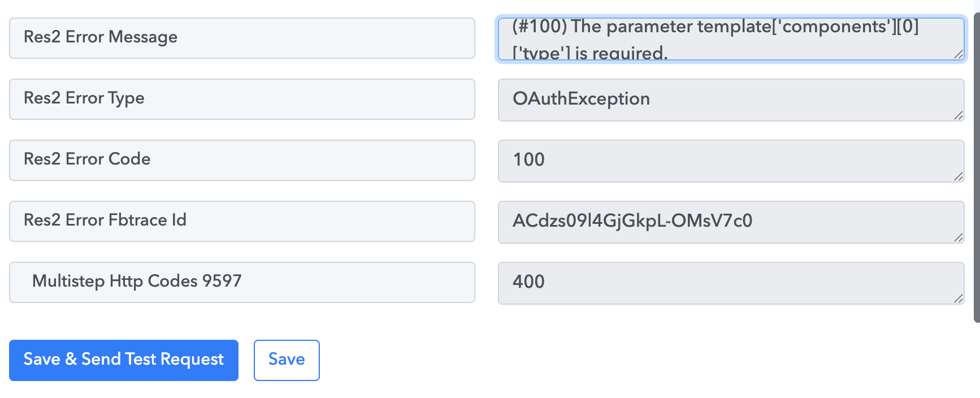The image size is (980, 398).
Task: Click resize grip on the OAuthException field
Action: click(958, 115)
